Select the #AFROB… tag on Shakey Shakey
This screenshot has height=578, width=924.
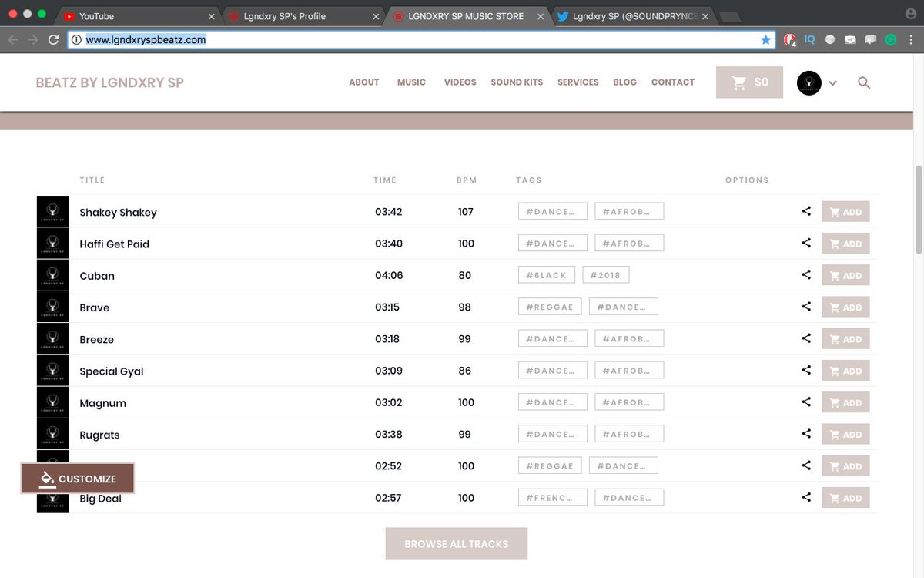click(x=629, y=211)
